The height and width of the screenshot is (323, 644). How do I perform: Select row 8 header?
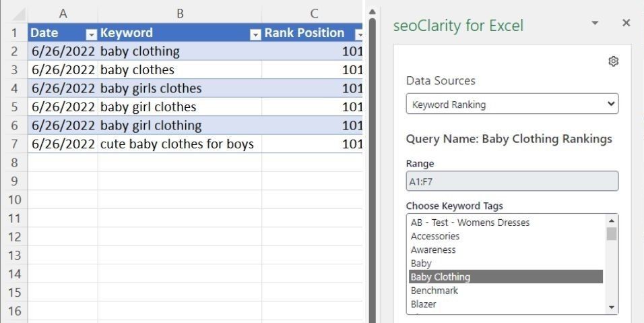[14, 163]
